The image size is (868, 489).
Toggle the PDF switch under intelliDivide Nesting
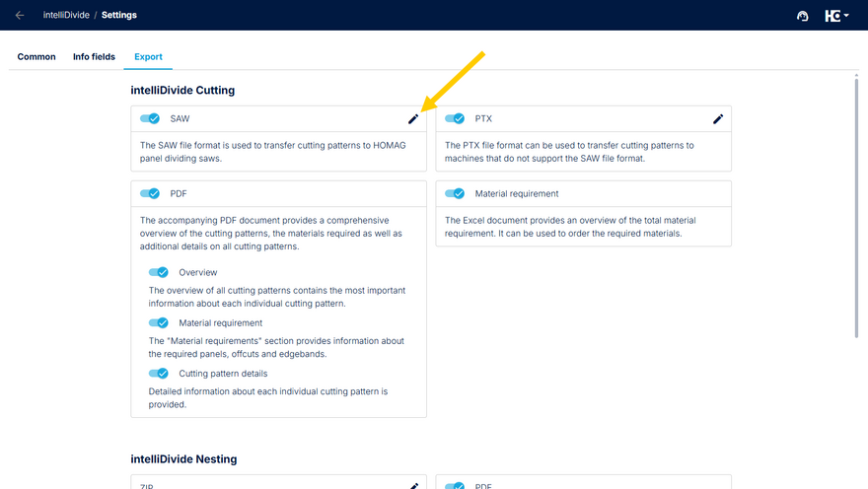[x=455, y=486]
